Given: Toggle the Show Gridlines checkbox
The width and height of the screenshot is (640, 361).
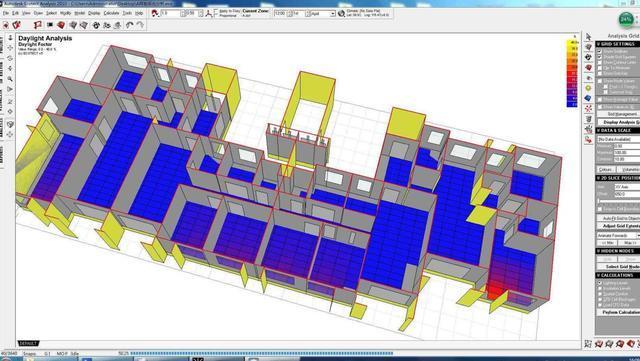Looking at the screenshot, I should coord(600,51).
